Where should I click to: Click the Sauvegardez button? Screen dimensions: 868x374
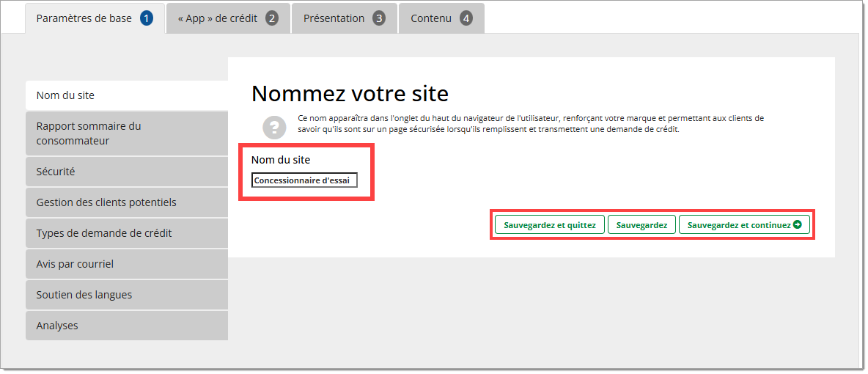click(641, 225)
